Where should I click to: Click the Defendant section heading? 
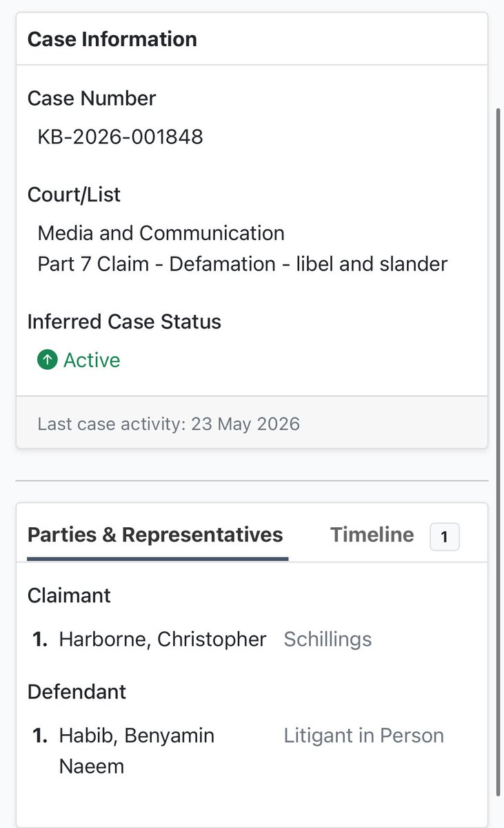pos(77,691)
